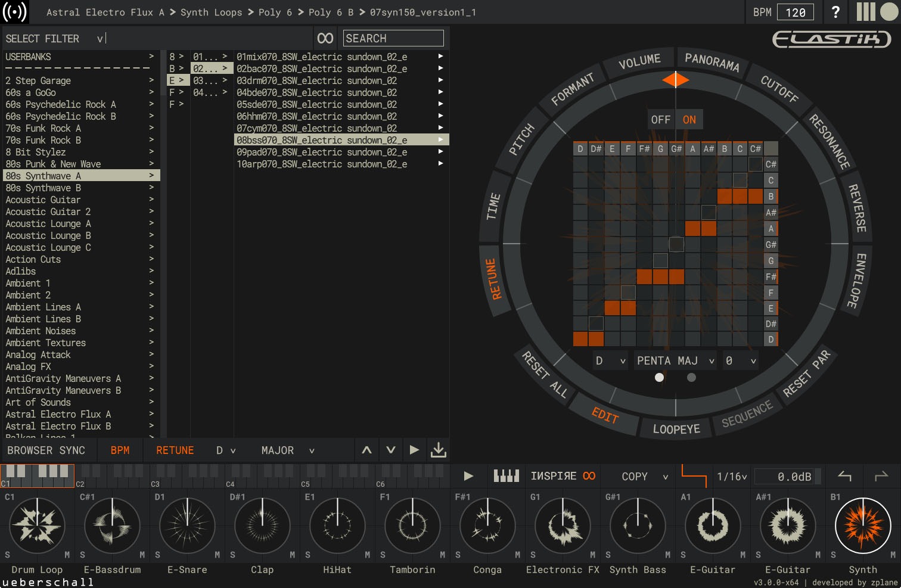This screenshot has width=901, height=588.
Task: Click the loop icon beside the search field
Action: [x=325, y=38]
